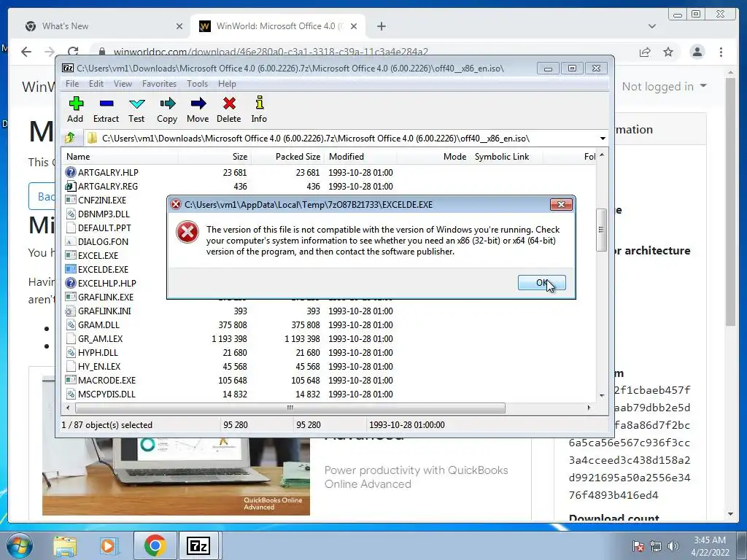Select the MSCPYDIS.DLL file row

(329, 394)
